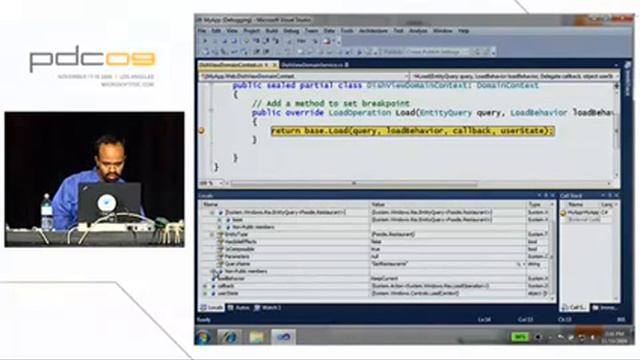Click the Start debugging icon in standard toolbar
The width and height of the screenshot is (640, 360).
tap(359, 52)
